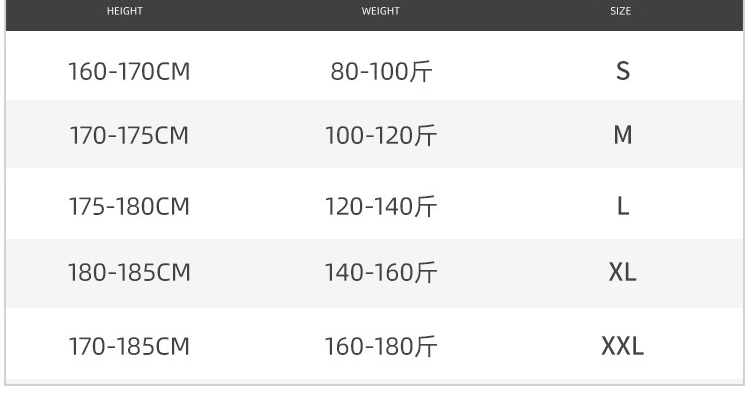Screen dimensions: 750x417
Task: Choose size XL in the table
Action: click(622, 272)
